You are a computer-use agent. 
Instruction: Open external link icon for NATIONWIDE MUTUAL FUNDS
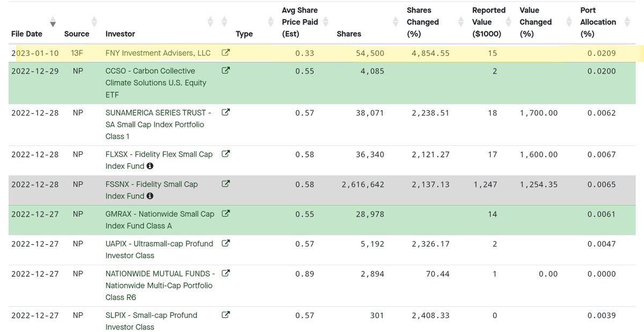(226, 273)
